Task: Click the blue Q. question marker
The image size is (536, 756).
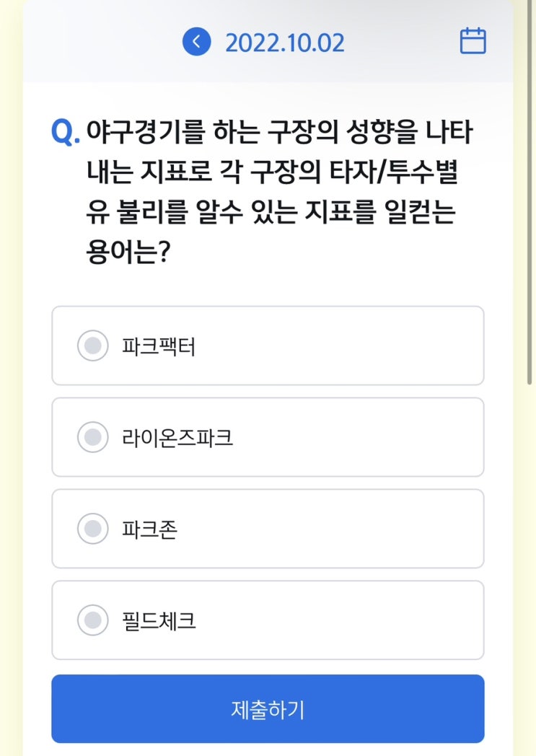Action: click(x=66, y=133)
